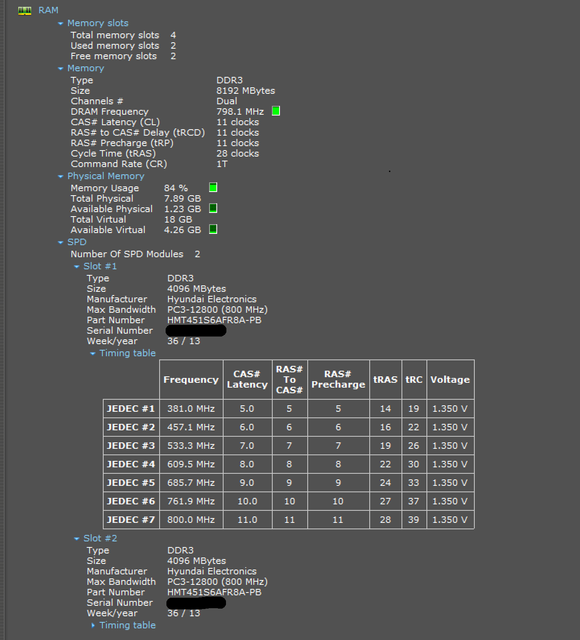Screen dimensions: 580x640
Task: Click the RAS# Precharge (tRP) label
Action: point(122,143)
